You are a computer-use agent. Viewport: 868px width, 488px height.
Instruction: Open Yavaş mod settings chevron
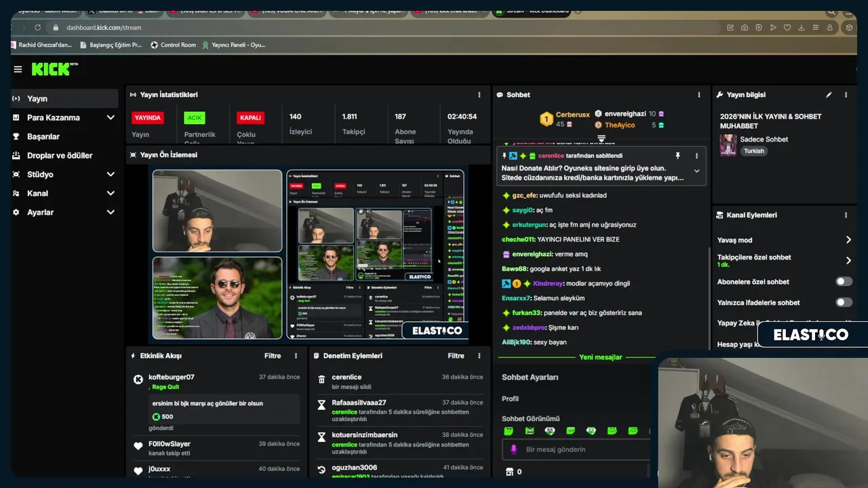tap(848, 240)
